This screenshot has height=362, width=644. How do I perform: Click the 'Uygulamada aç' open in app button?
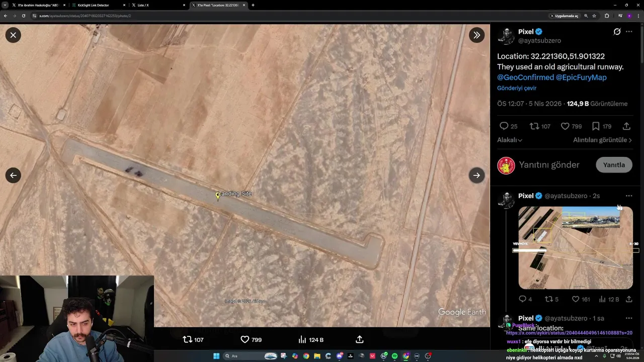pos(564,16)
